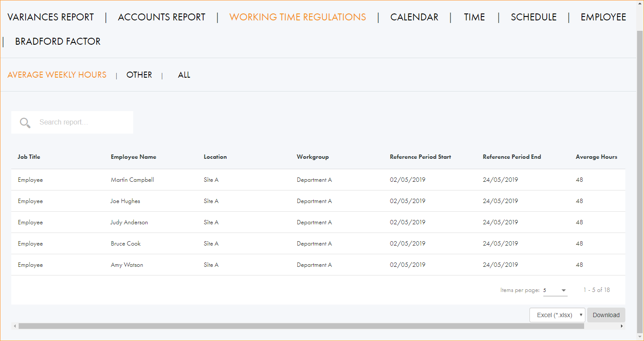Screen dimensions: 644x341
Task: Open the Variances Report tab
Action: tap(51, 17)
